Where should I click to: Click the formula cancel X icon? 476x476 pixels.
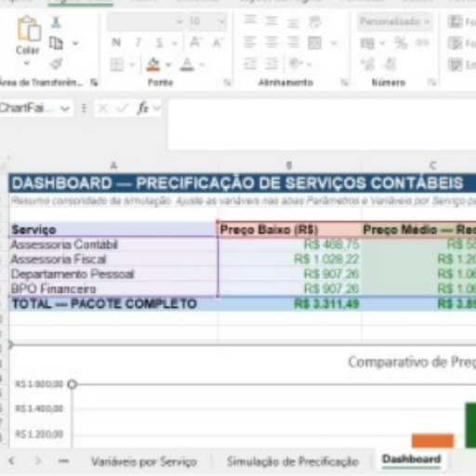102,109
